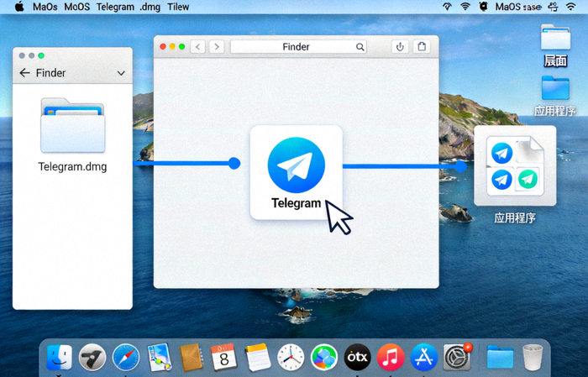Open App Store in the dock
Screen dimensions: 588x377
[x=423, y=357]
